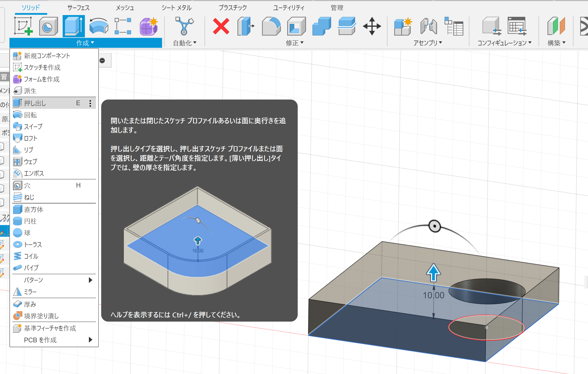Switch to the 管理 tab

tap(337, 8)
